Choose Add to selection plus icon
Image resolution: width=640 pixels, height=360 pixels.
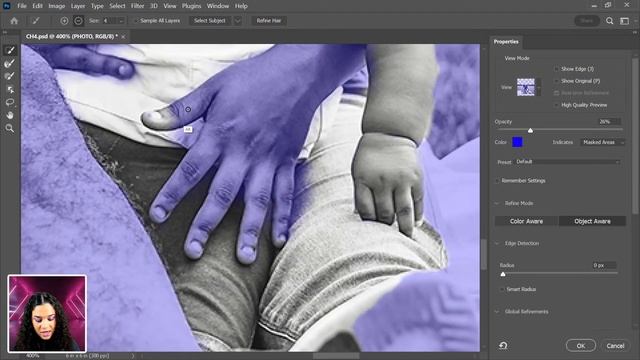tap(64, 21)
